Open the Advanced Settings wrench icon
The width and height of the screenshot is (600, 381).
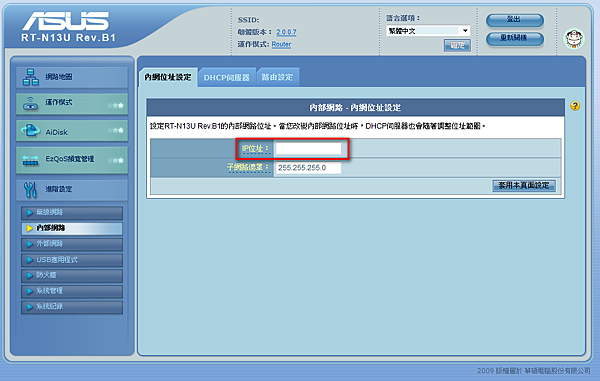[x=31, y=190]
